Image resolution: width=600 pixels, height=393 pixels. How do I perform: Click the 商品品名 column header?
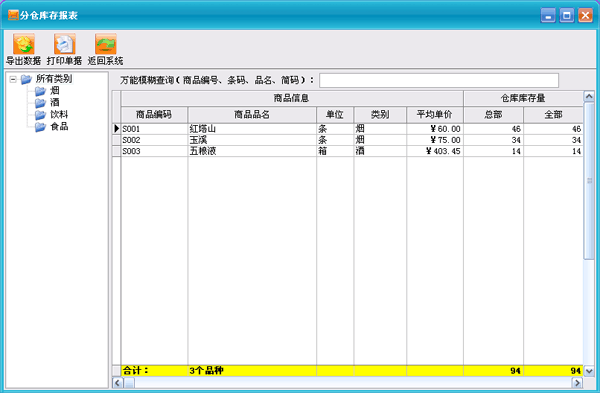click(x=252, y=114)
